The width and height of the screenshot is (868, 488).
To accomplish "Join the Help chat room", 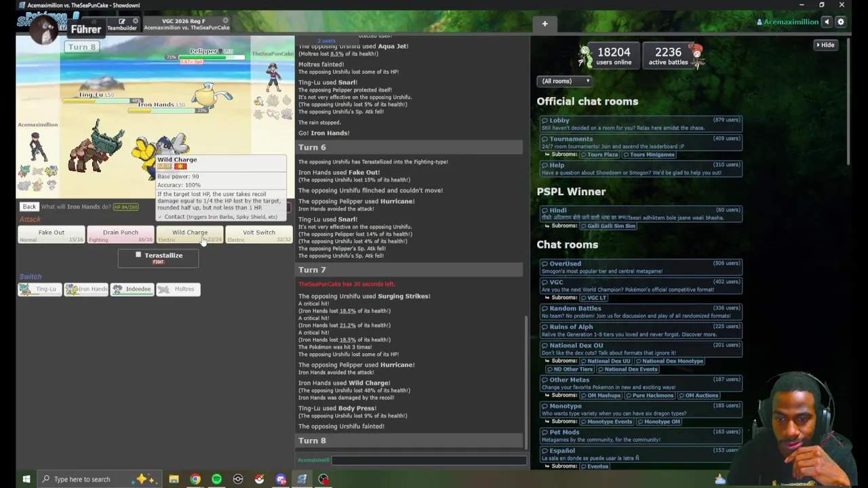I will (x=640, y=168).
